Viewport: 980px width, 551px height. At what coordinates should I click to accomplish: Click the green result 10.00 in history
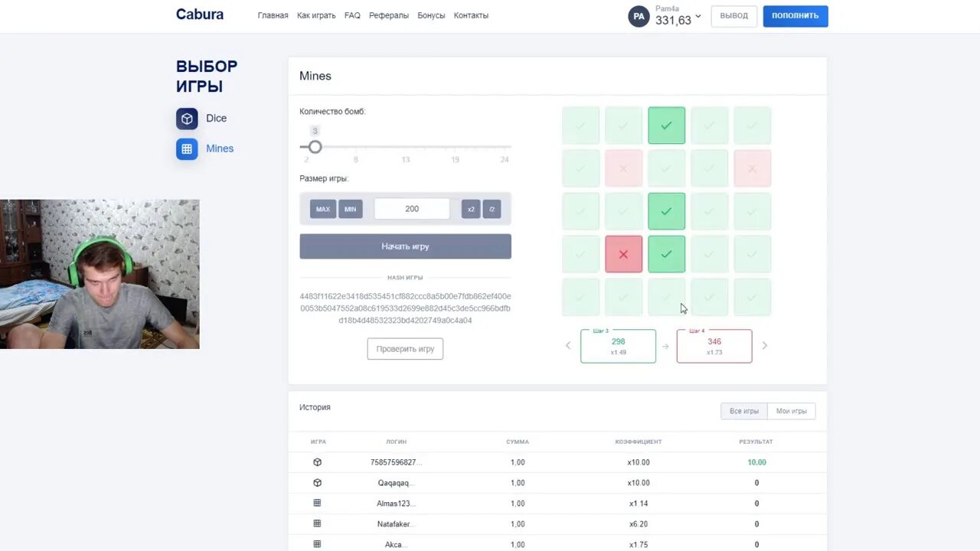756,462
